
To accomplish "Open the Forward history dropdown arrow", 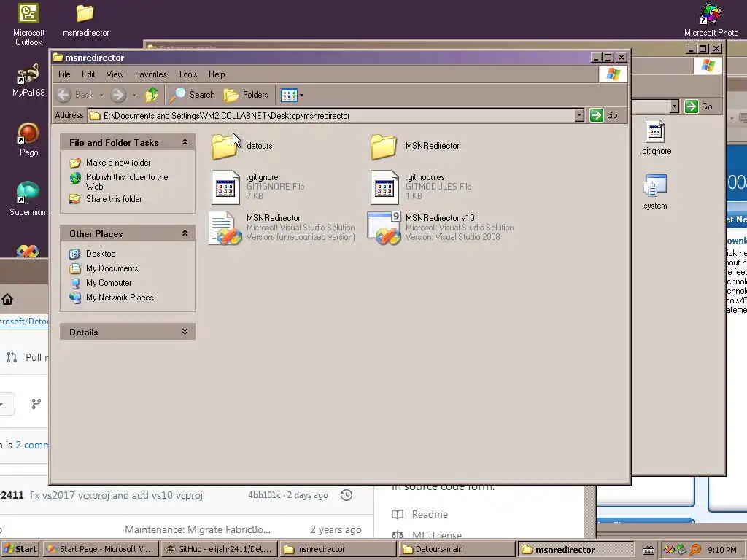I will coord(134,96).
